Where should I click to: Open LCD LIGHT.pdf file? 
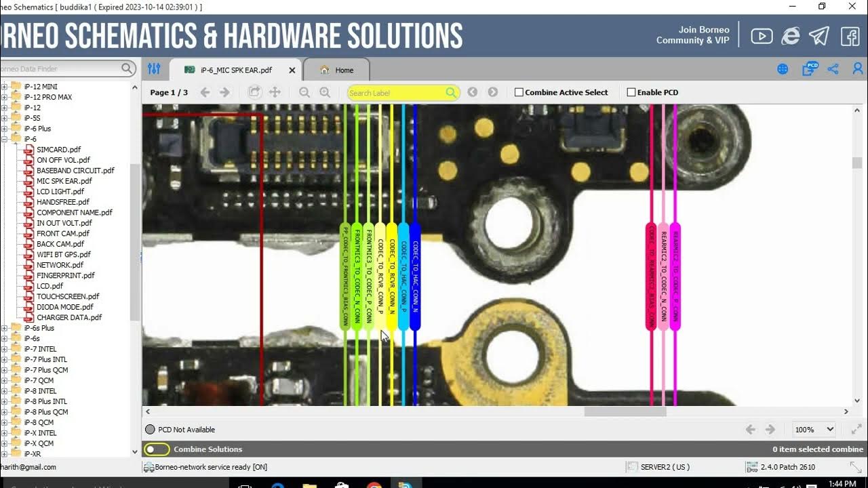[60, 192]
